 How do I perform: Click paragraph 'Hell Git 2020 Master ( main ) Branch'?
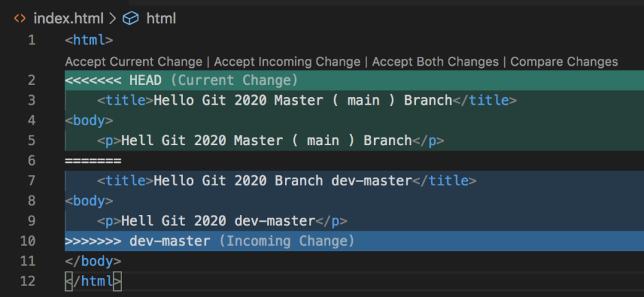coord(267,141)
